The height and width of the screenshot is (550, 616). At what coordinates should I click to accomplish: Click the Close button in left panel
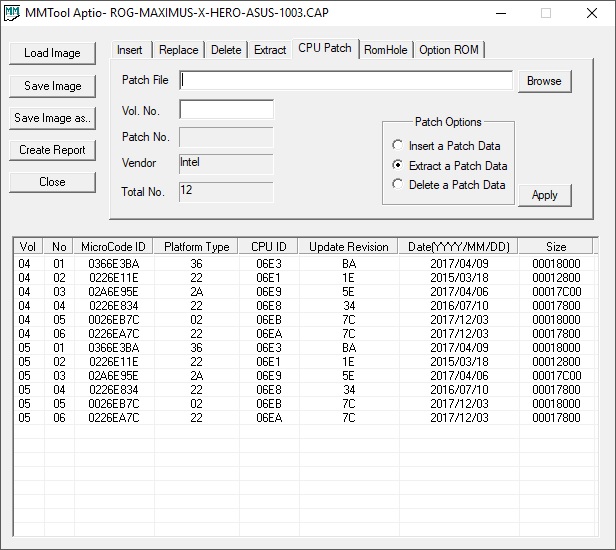(x=52, y=182)
